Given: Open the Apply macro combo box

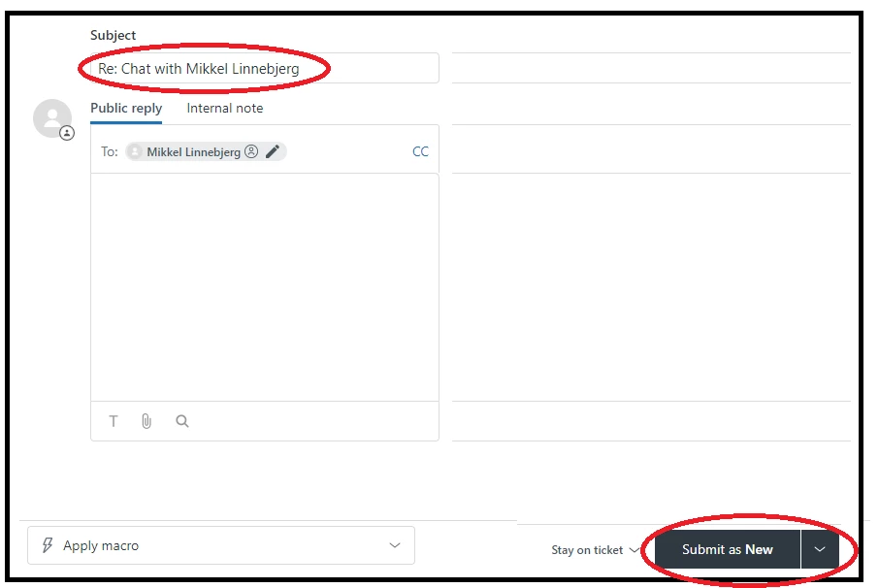Looking at the screenshot, I should (x=221, y=545).
